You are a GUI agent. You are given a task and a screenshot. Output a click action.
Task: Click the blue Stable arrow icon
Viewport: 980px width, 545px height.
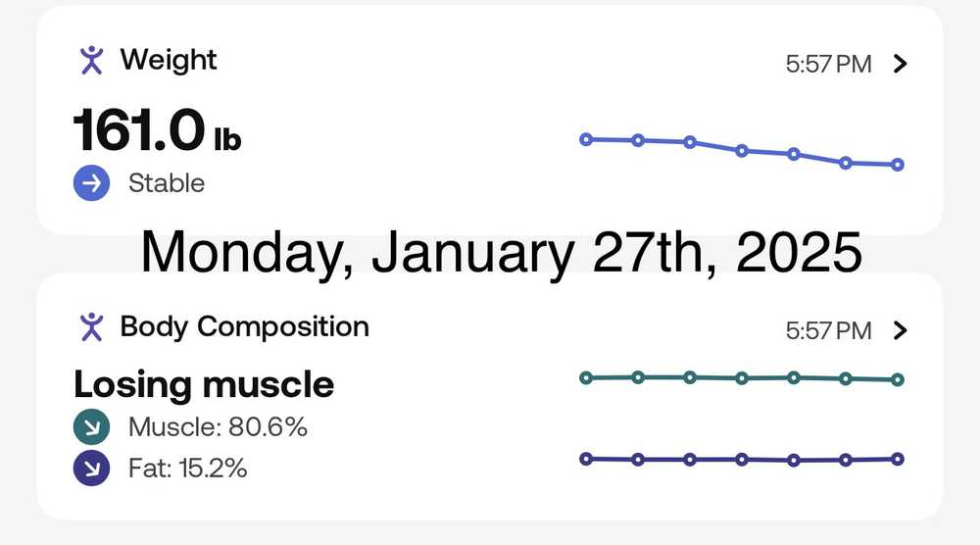click(x=91, y=183)
